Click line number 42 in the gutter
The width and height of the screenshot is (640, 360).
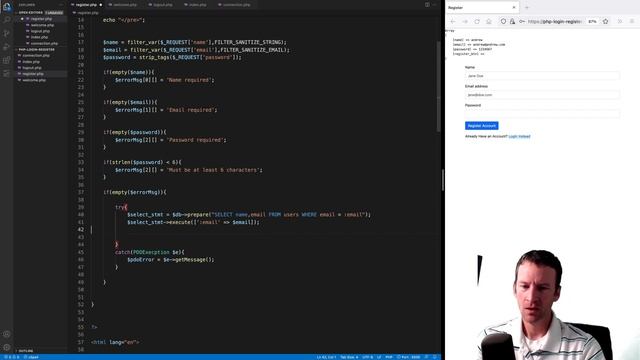pyautogui.click(x=81, y=229)
